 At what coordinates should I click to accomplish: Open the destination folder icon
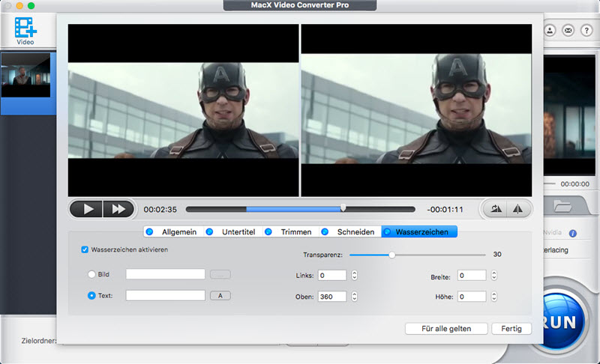562,207
